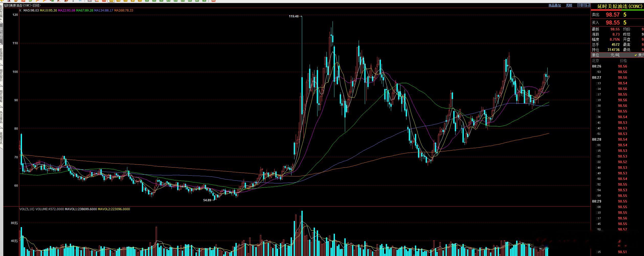Click the MA268:78.33 indicator label
The width and height of the screenshot is (644, 256).
[123, 10]
